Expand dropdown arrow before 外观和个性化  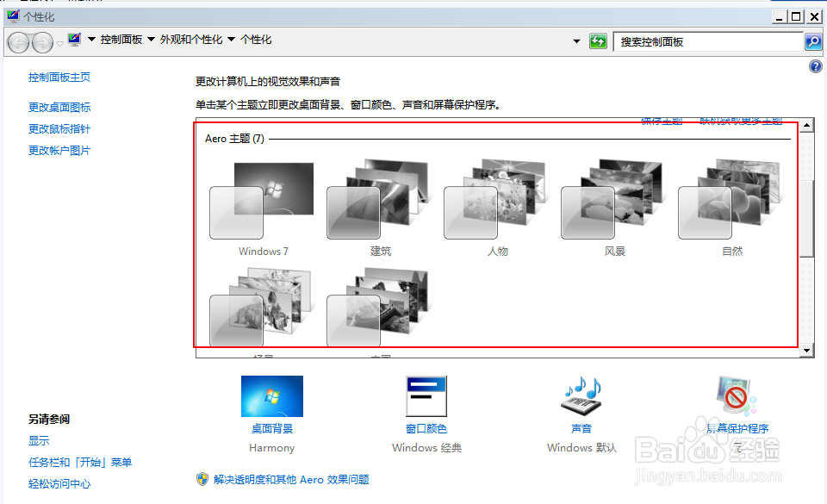pyautogui.click(x=152, y=40)
